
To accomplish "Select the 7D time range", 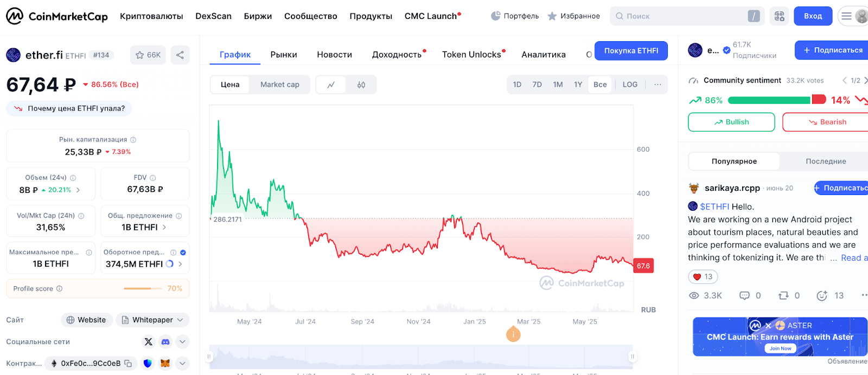I will coord(537,85).
